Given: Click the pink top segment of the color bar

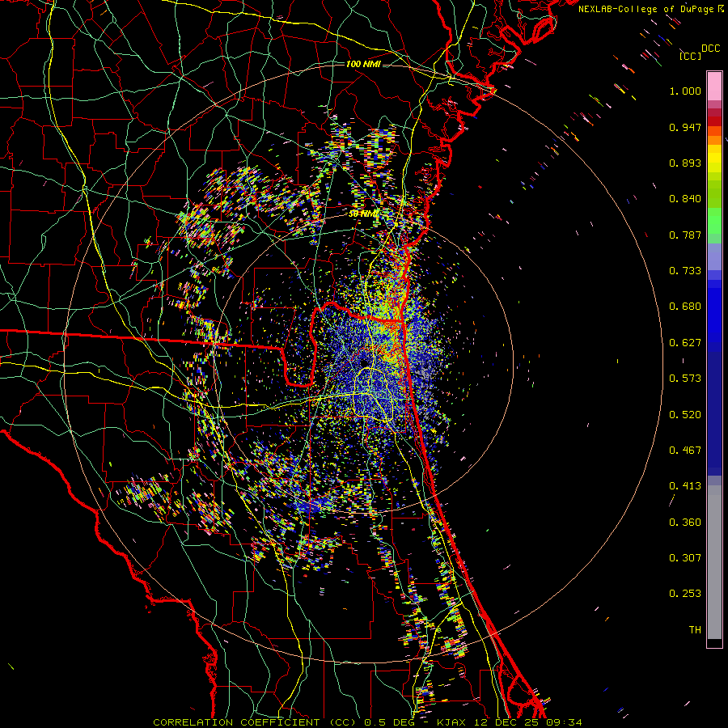Looking at the screenshot, I should point(714,86).
